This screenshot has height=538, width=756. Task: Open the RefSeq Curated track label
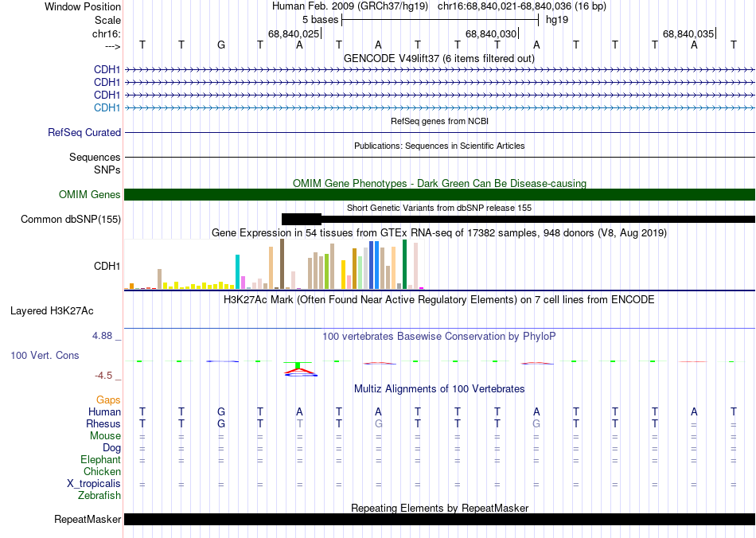(84, 132)
